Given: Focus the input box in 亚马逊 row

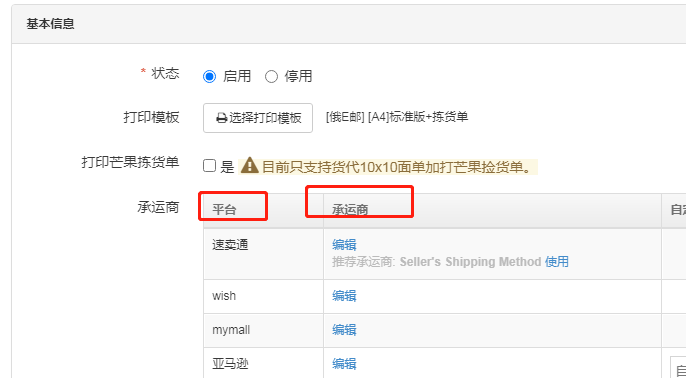Looking at the screenshot, I should tap(678, 368).
